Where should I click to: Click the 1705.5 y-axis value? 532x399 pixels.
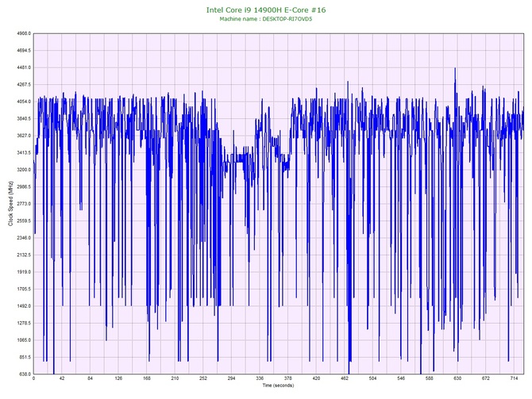[x=24, y=290]
